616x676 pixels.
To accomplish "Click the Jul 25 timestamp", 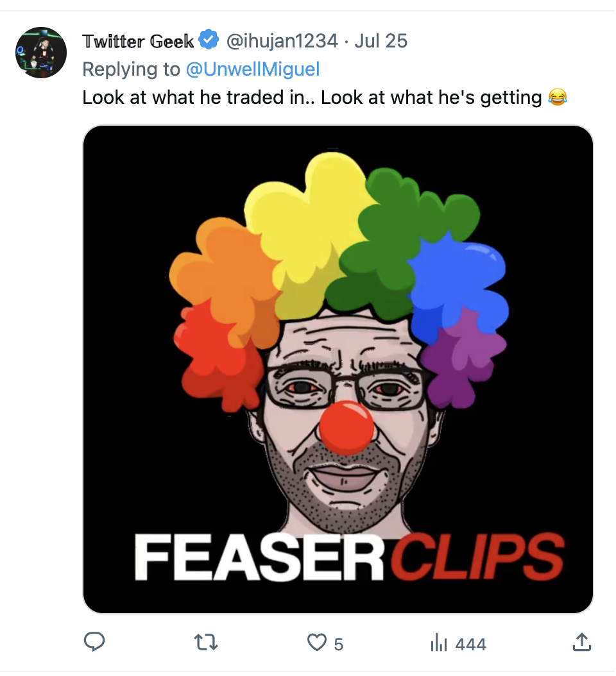I will [x=381, y=41].
